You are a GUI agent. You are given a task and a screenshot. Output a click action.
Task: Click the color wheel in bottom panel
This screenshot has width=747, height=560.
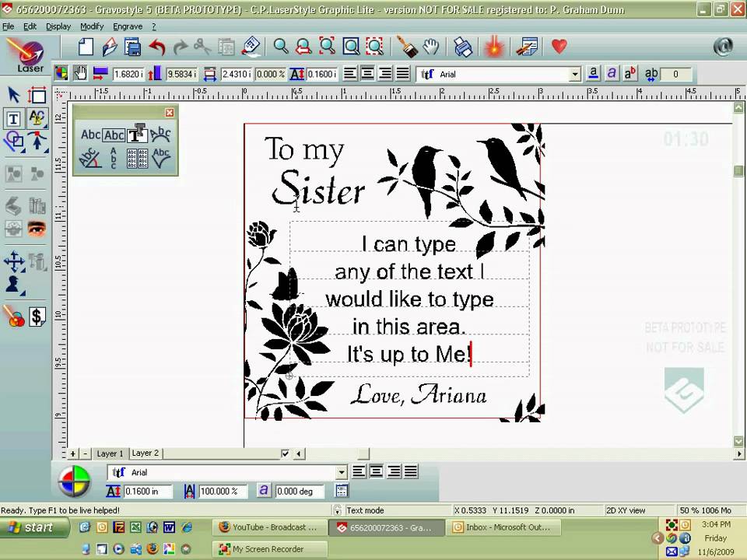(75, 481)
